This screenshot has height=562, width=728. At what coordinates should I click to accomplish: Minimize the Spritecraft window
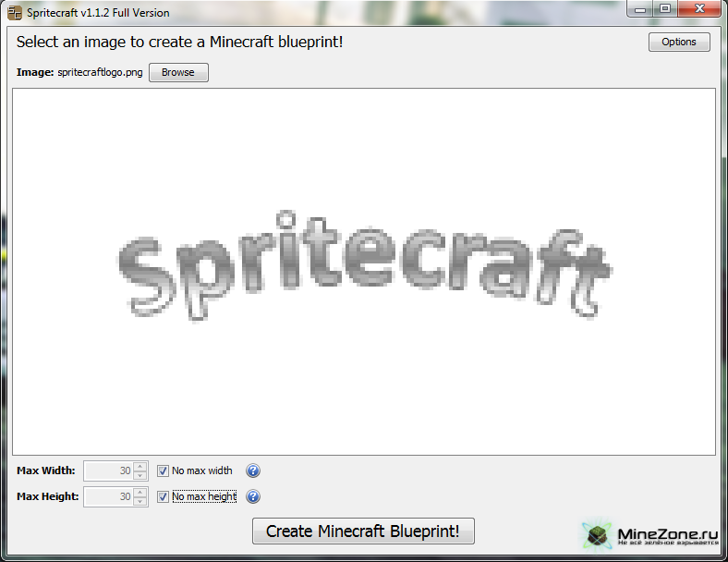(641, 9)
